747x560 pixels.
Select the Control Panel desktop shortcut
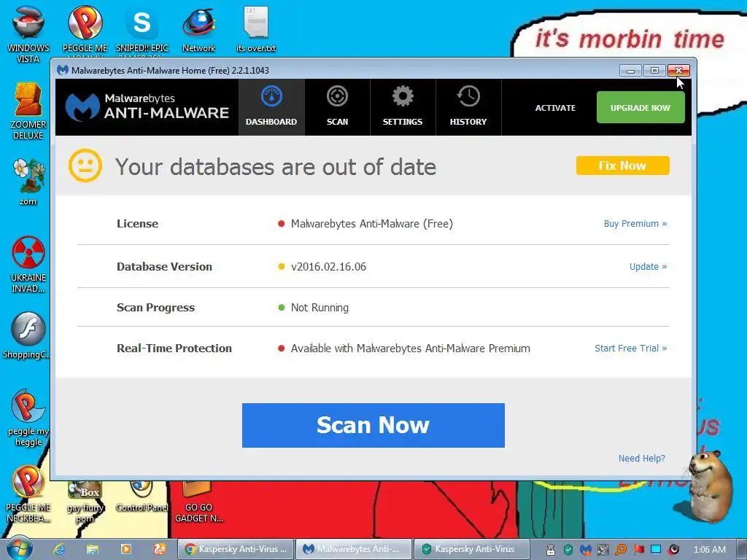point(142,497)
